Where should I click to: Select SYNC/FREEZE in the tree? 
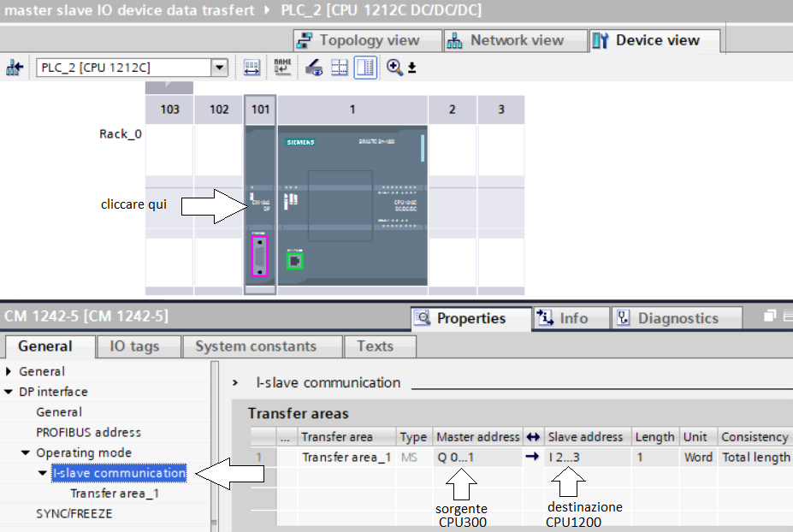pos(74,513)
